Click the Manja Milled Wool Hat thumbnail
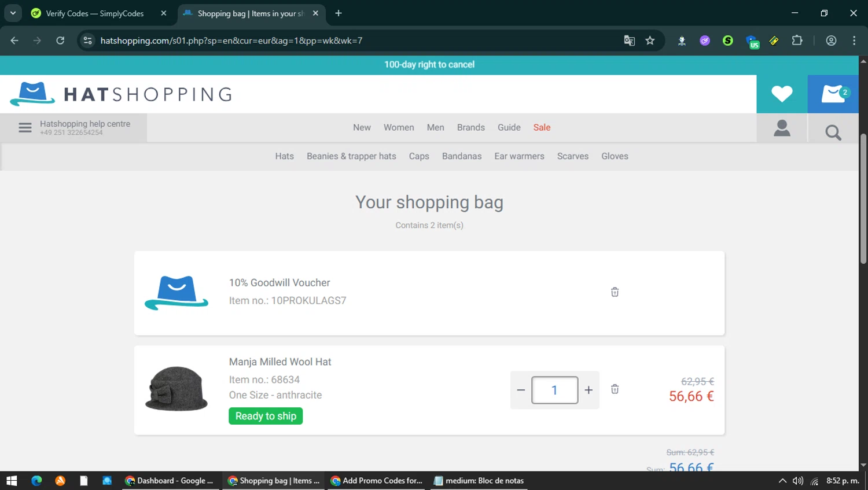Viewport: 868px width, 490px height. 176,389
